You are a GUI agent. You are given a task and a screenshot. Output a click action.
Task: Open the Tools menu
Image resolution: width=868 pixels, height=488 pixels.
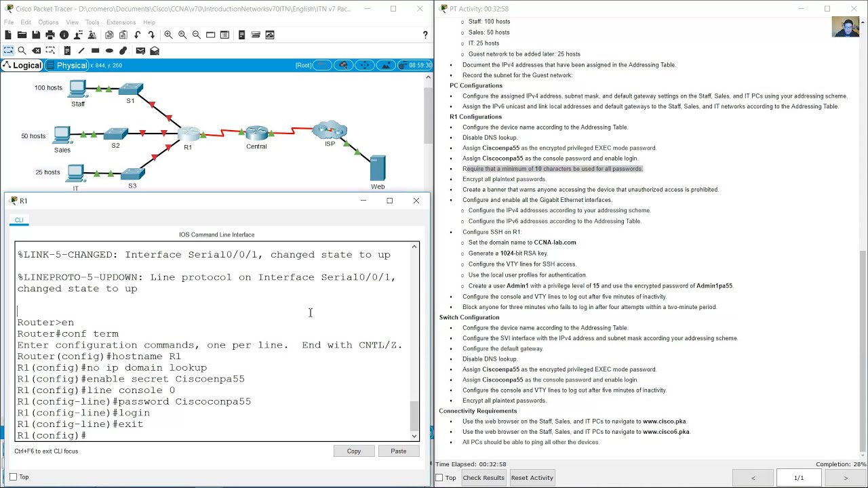(x=92, y=22)
